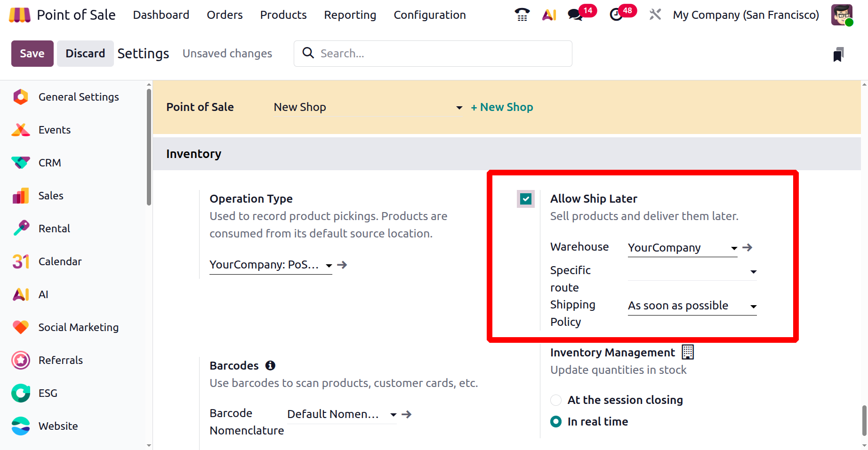Open the Reporting menu
Image resolution: width=868 pixels, height=450 pixels.
click(350, 15)
